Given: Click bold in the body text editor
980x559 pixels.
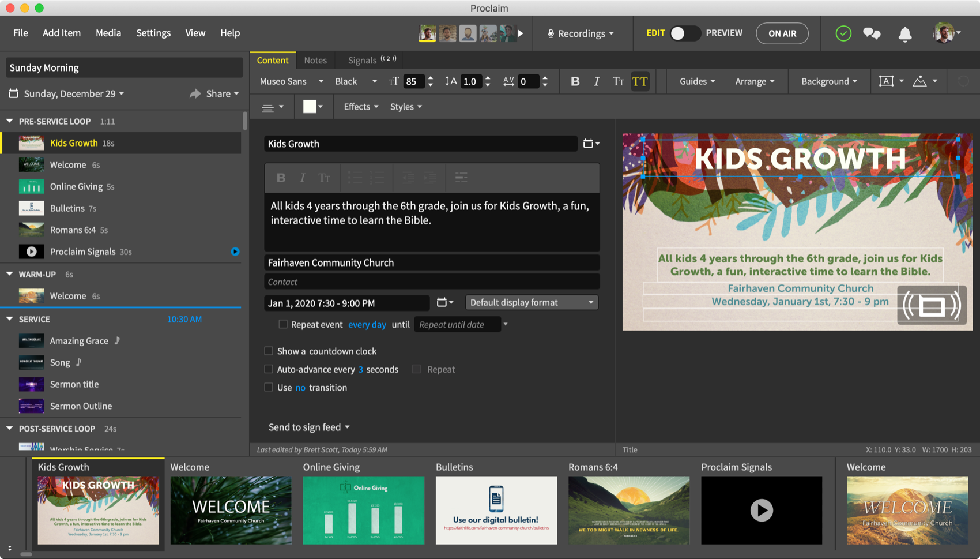Looking at the screenshot, I should pos(281,178).
